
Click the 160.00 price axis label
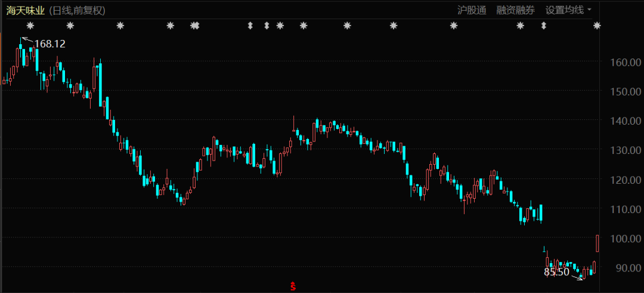[626, 62]
